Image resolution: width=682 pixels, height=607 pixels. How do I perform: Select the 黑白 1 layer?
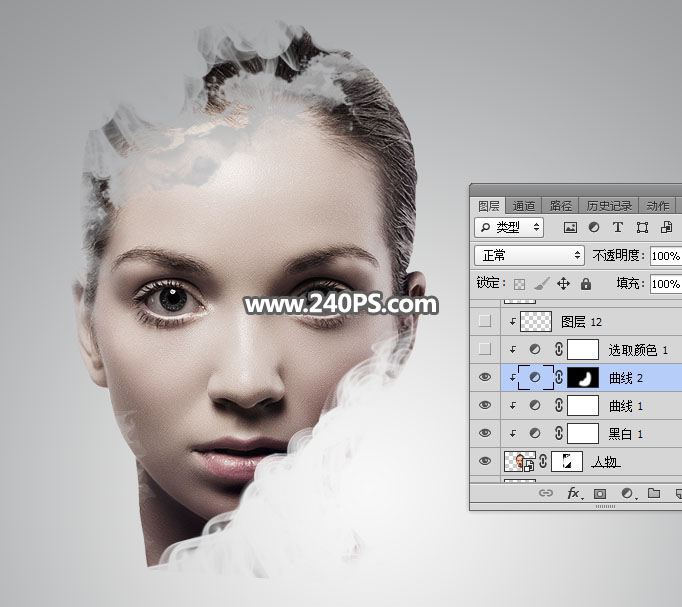(627, 434)
